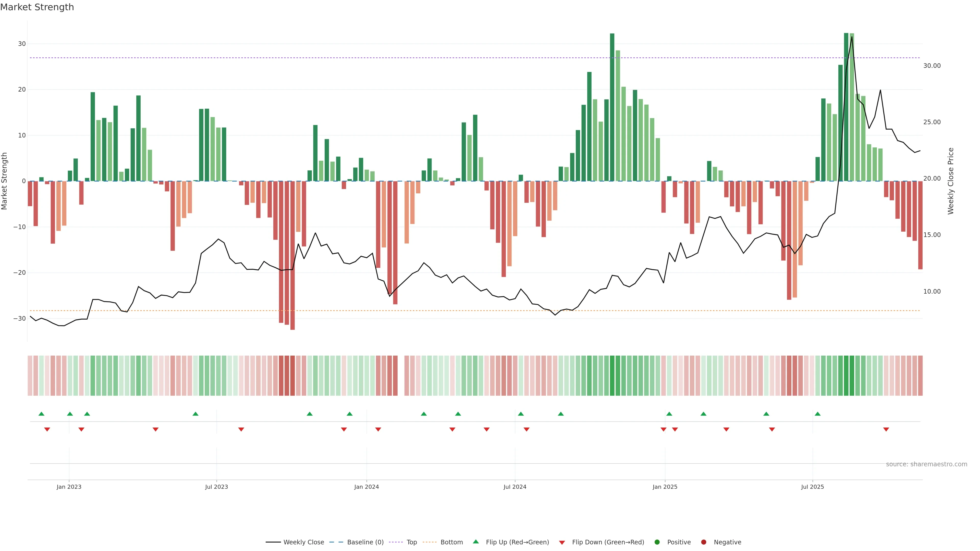Click the −30 left-axis tick label
The image size is (980, 551).
[x=19, y=319]
